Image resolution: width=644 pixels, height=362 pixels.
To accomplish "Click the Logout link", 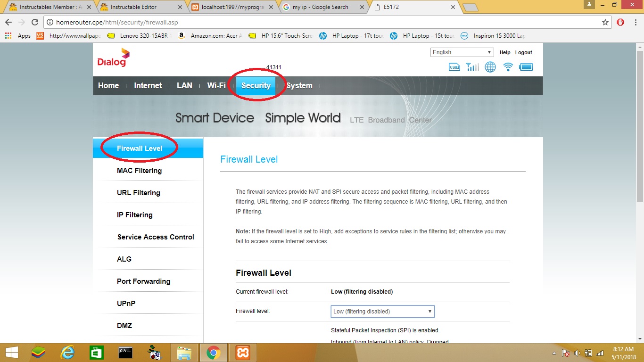I will (x=524, y=52).
